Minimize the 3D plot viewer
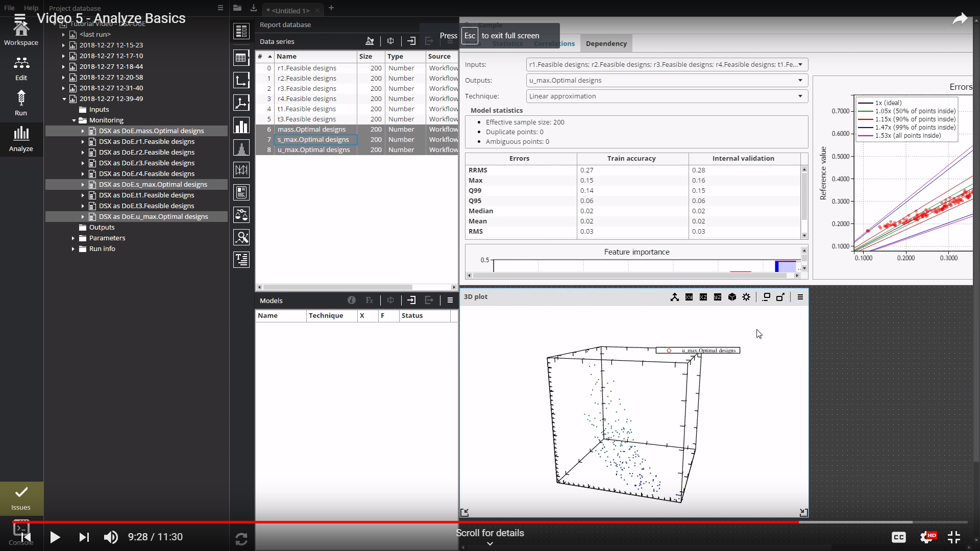The width and height of the screenshot is (980, 551). click(x=766, y=297)
